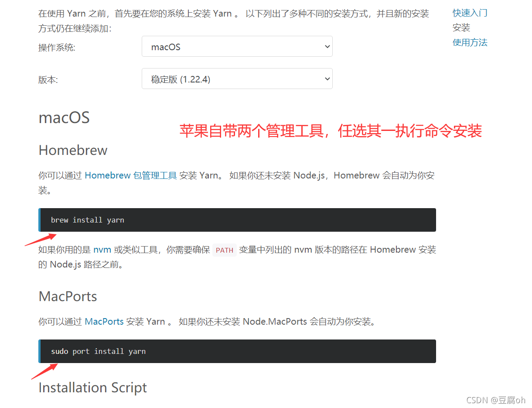This screenshot has height=408, width=532.
Task: Open the 版本 dropdown showing 稳定版 (1.22.4)
Action: point(237,79)
